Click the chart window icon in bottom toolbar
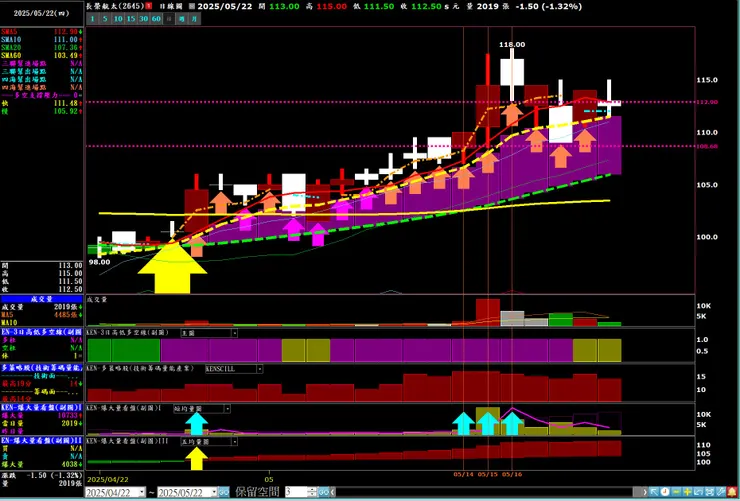Screen dimensions: 740x501 [x=698, y=492]
